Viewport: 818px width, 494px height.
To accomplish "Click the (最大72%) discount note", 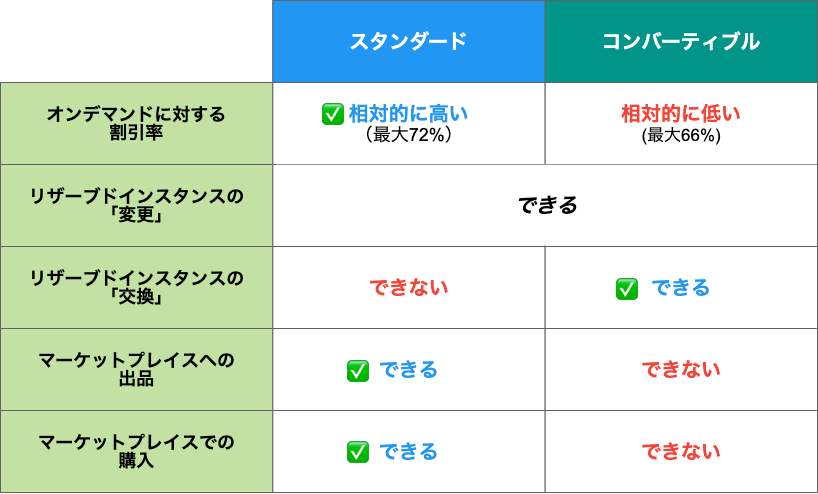I will pos(408,135).
